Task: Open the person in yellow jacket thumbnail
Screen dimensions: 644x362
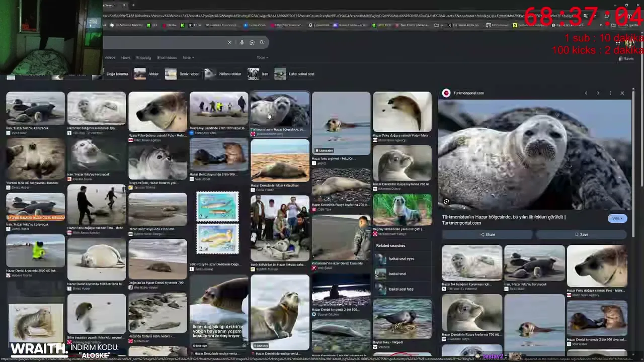Action: tap(35, 252)
